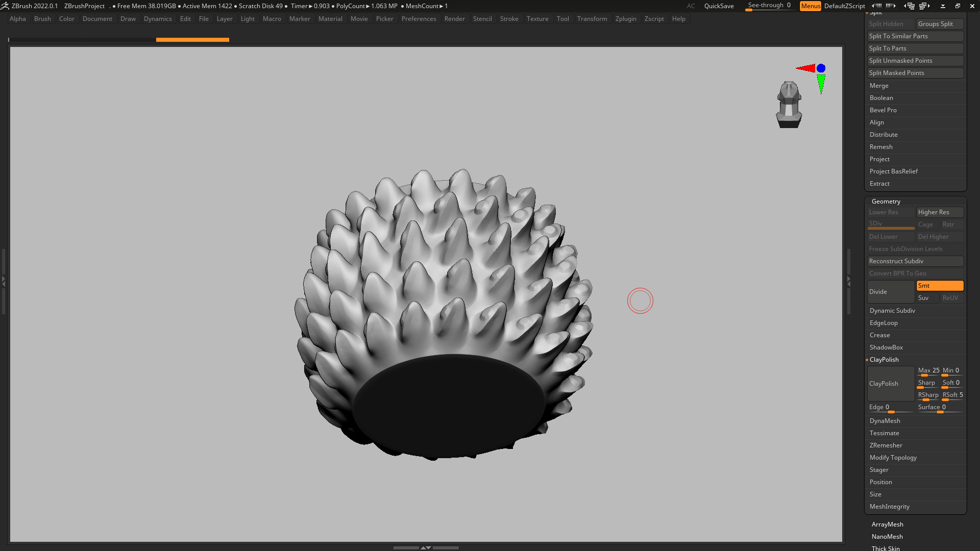Adjust the ClayPolish Max slider
The image size is (980, 551).
point(928,371)
